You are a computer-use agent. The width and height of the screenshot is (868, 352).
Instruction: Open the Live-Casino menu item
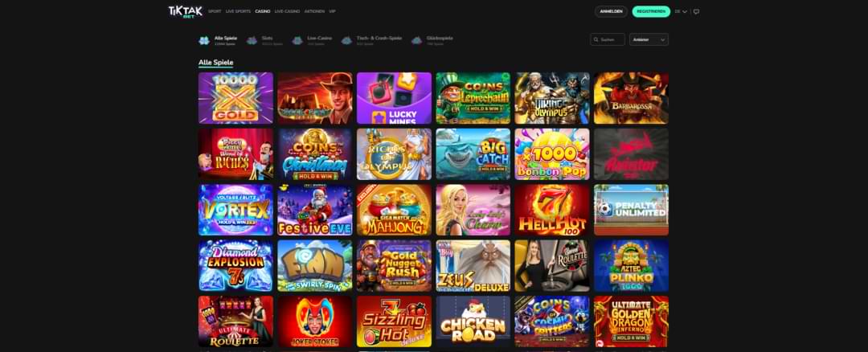click(287, 11)
